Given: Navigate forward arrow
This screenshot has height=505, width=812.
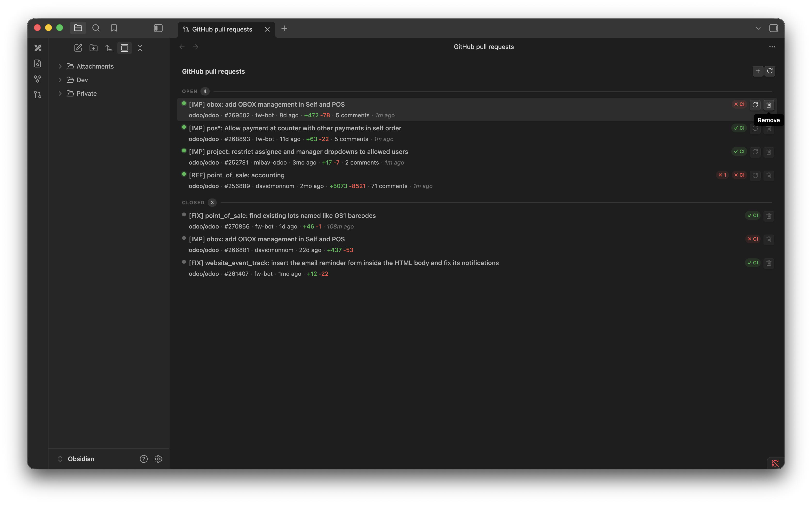Looking at the screenshot, I should tap(196, 47).
